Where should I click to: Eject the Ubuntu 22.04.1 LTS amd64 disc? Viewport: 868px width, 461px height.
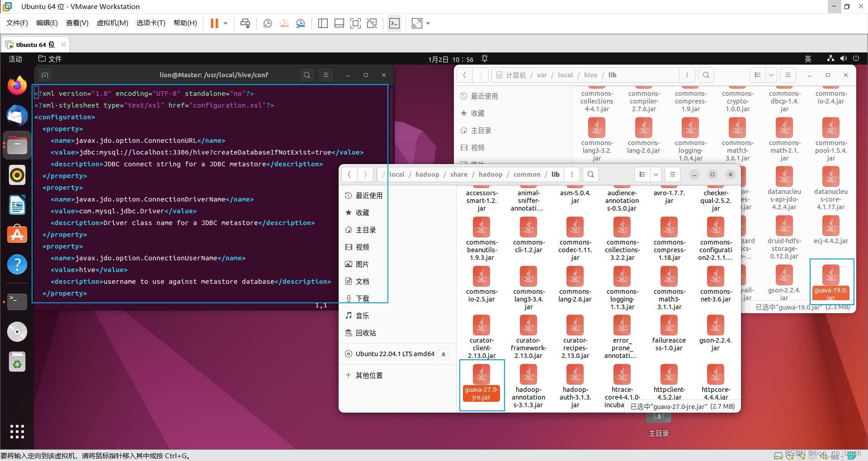(444, 354)
